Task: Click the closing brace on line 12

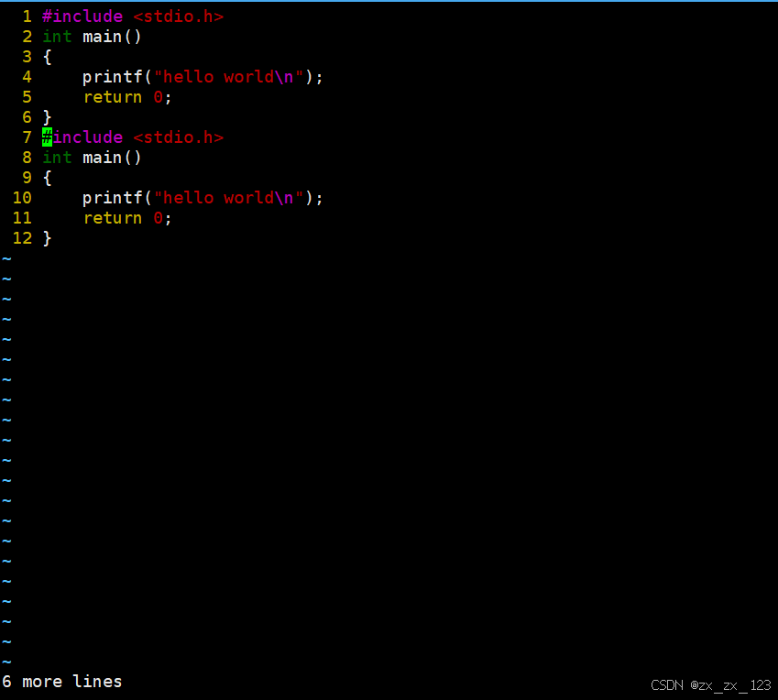Action: click(x=47, y=238)
